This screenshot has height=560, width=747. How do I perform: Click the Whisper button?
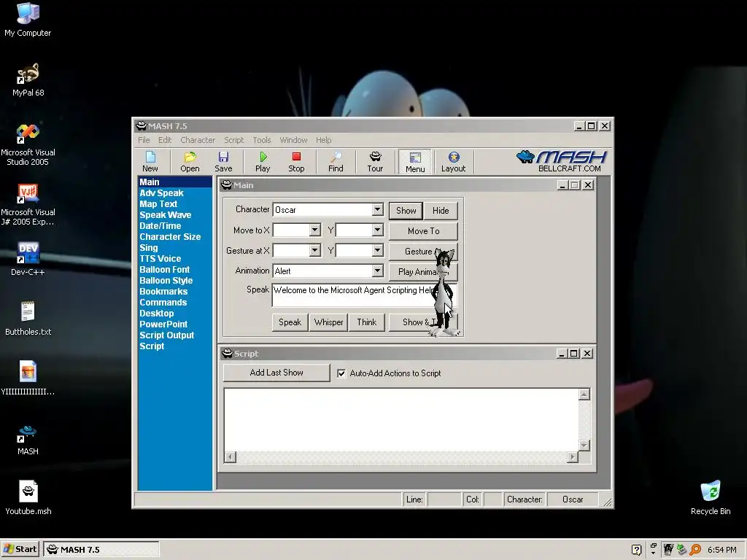click(x=328, y=322)
